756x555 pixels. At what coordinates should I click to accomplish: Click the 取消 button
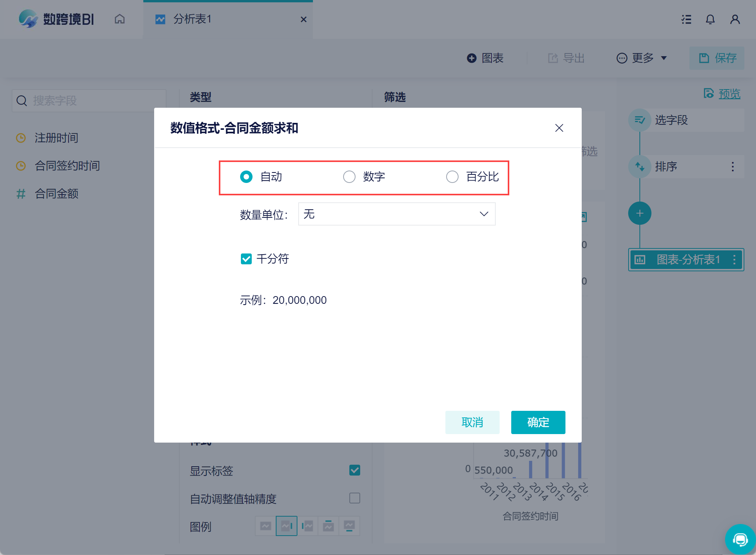click(472, 422)
